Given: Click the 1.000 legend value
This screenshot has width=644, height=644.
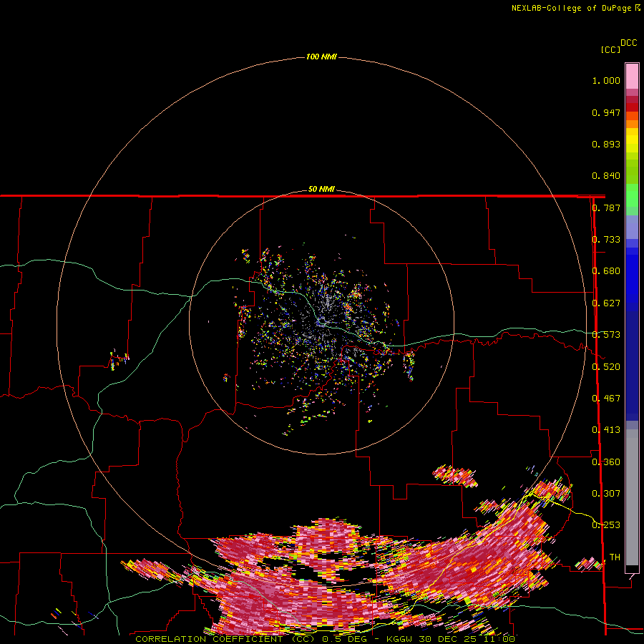Looking at the screenshot, I should click(x=606, y=80).
